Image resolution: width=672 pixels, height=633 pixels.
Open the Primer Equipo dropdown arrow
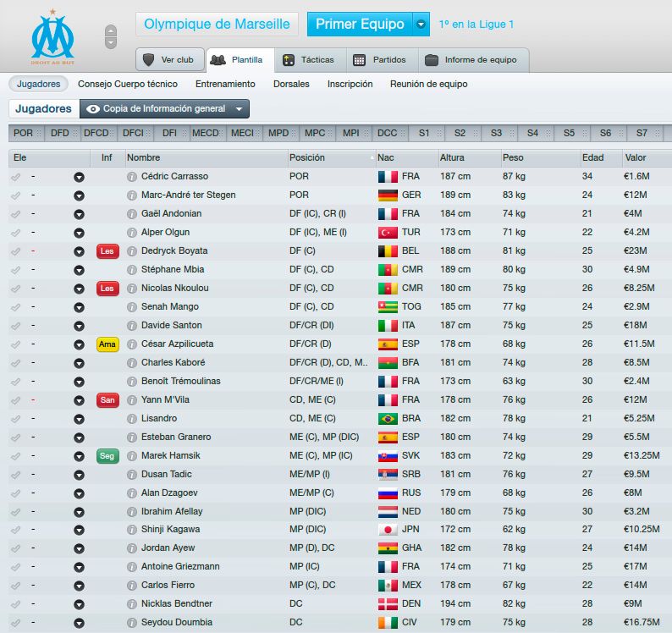tap(421, 25)
